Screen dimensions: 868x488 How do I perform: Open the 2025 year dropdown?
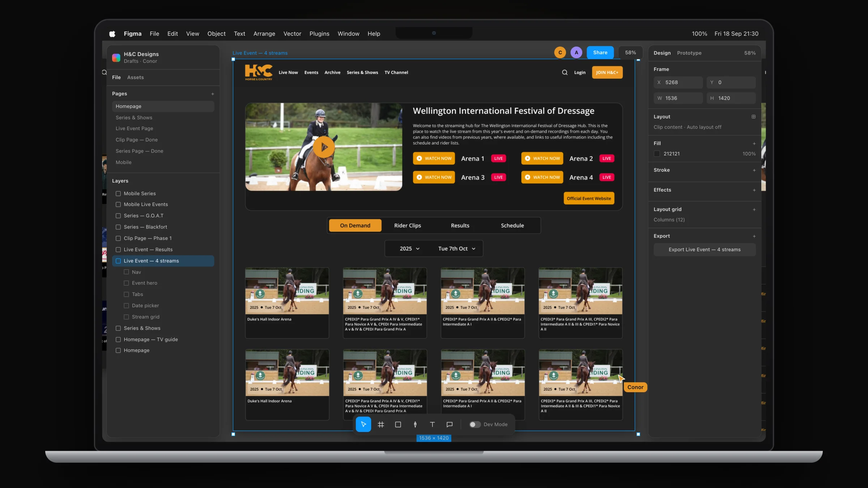click(409, 249)
